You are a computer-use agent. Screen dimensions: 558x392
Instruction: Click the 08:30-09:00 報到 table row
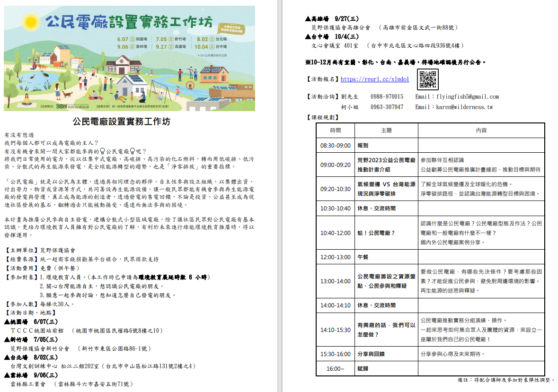coord(430,145)
